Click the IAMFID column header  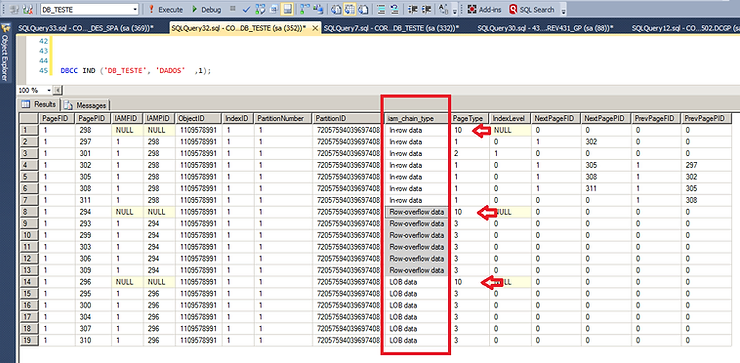pyautogui.click(x=127, y=118)
